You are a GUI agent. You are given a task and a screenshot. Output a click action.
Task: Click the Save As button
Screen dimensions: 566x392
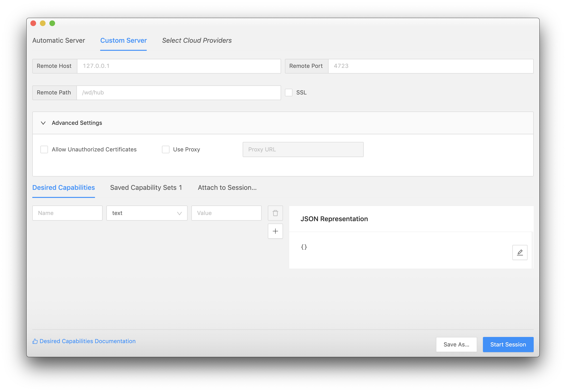tap(456, 344)
